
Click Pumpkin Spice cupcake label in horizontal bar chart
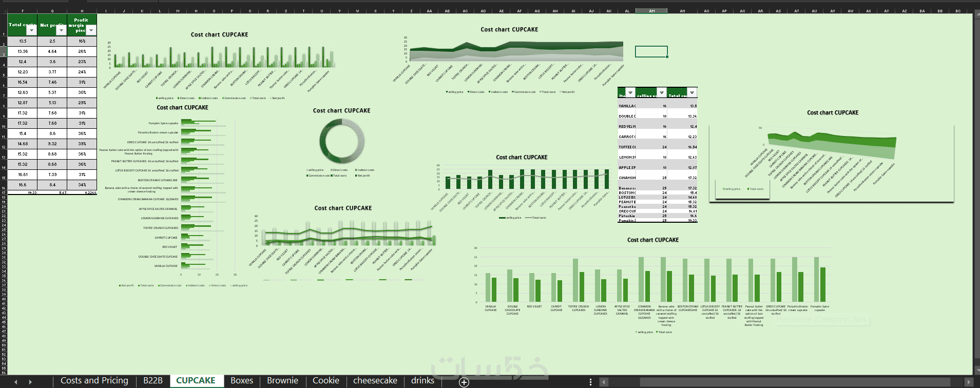[x=163, y=123]
